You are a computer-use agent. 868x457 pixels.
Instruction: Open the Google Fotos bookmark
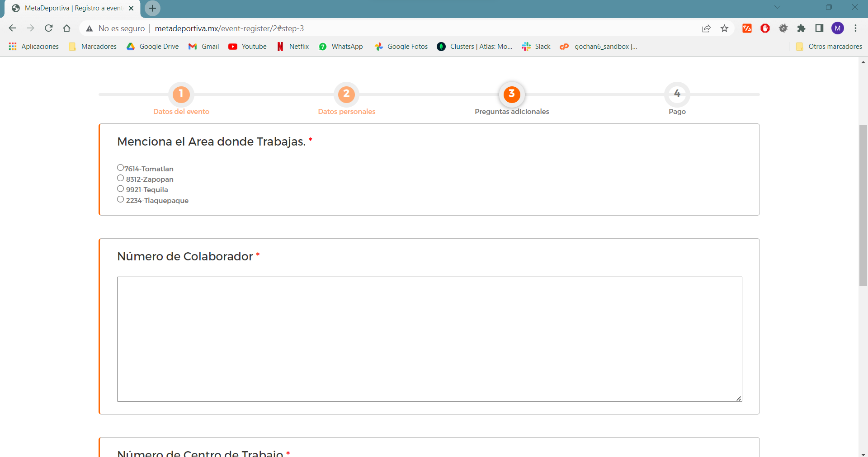[401, 47]
